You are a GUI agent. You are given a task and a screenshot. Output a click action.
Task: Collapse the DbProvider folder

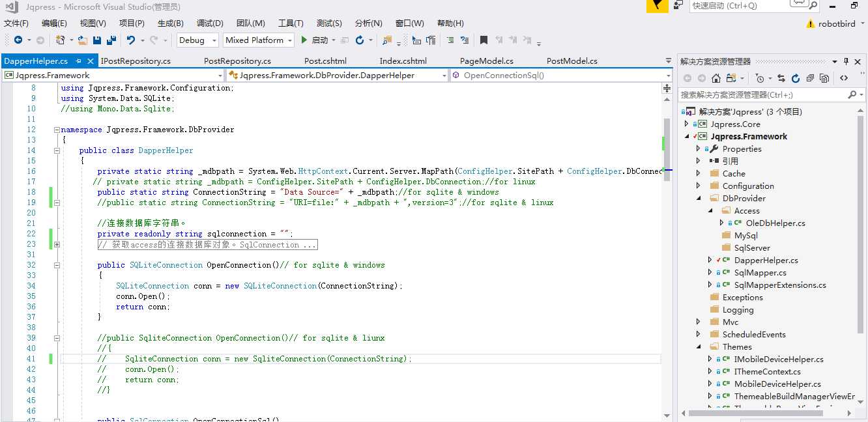point(698,198)
